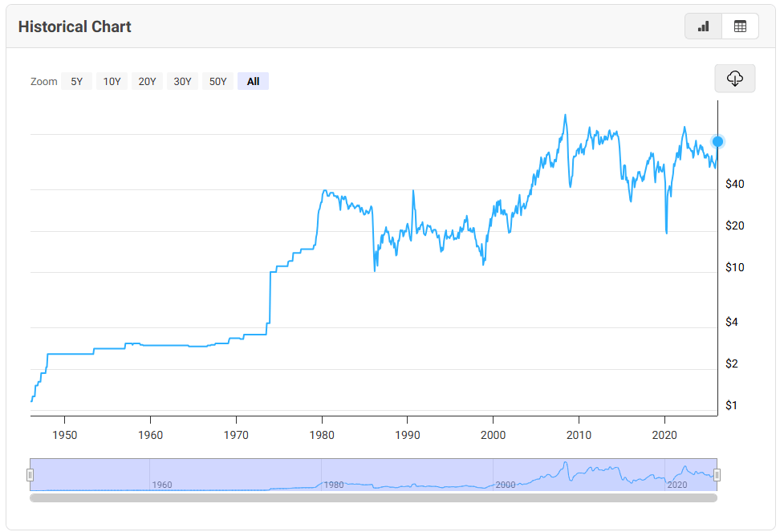The height and width of the screenshot is (532, 780).
Task: Select the 5Y zoom range
Action: coord(76,81)
